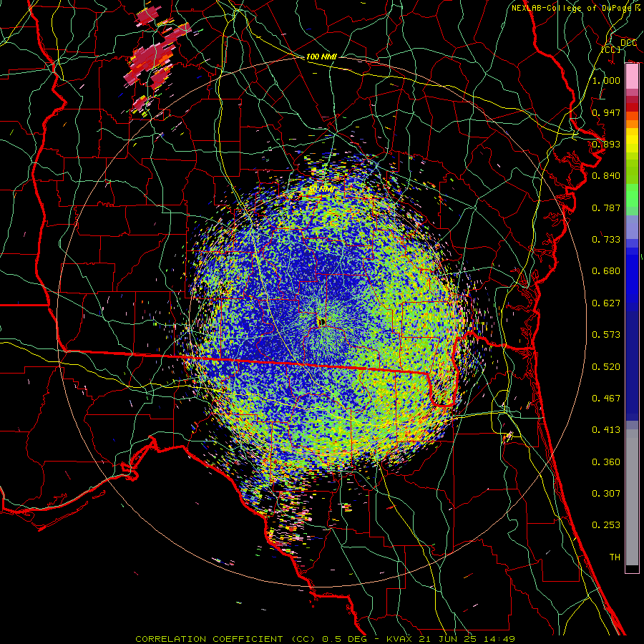The image size is (644, 644).
Task: Click the 0.520 legend value
Action: [606, 367]
